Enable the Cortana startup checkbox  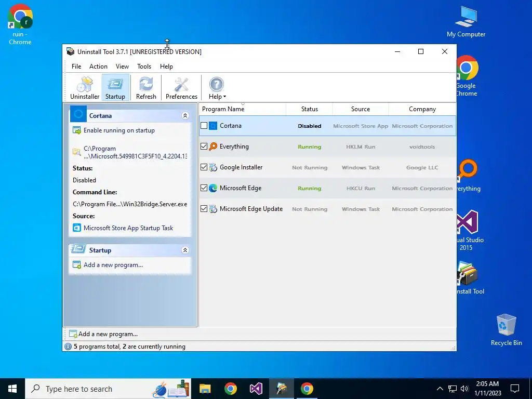coord(204,126)
